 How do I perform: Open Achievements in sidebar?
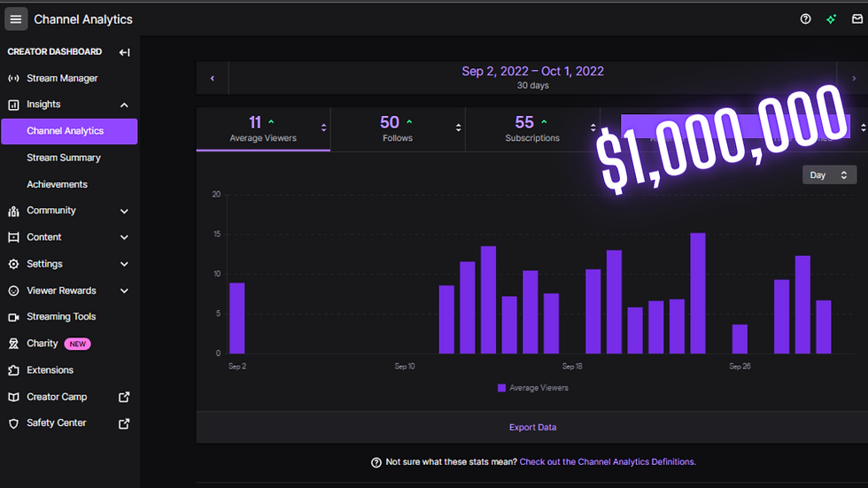(x=57, y=184)
